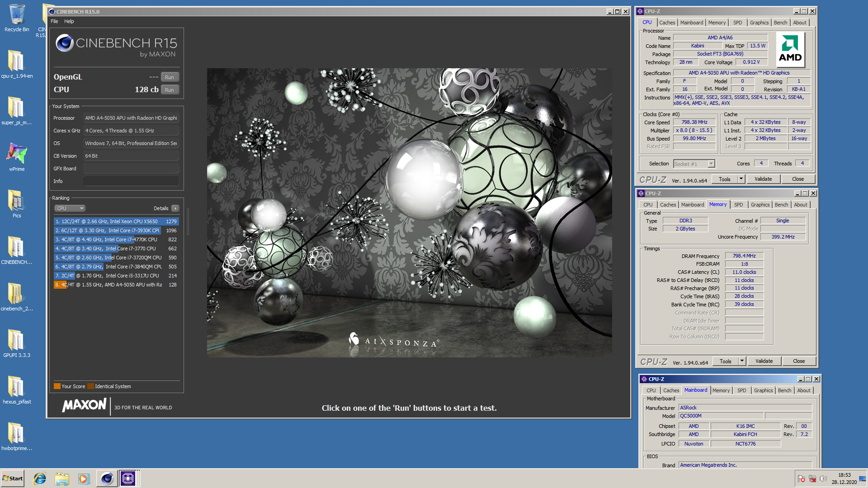Open the hwbotprime... folder icon
Screen dimensions: 868x488
[17, 436]
